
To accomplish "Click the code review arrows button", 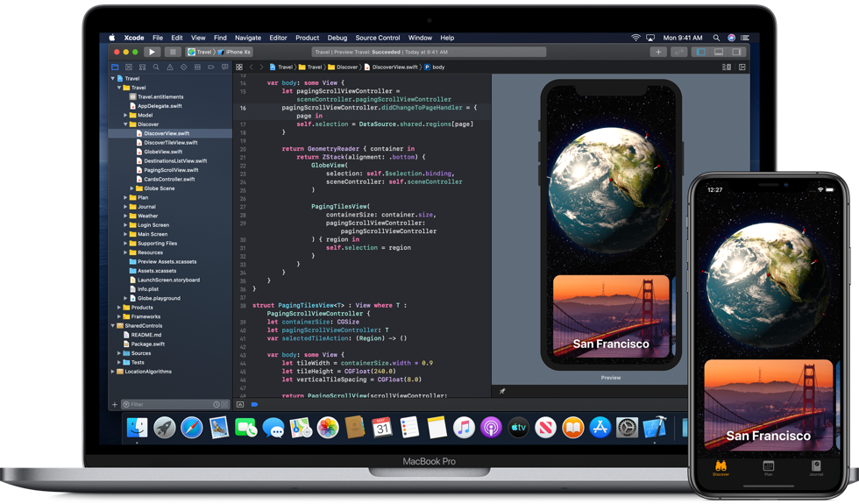I will coord(679,52).
